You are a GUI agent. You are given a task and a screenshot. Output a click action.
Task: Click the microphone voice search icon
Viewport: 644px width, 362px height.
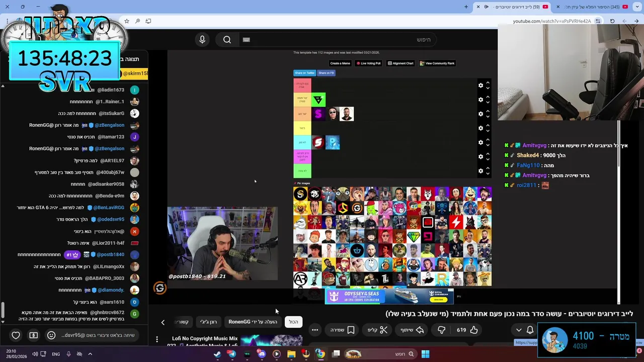[202, 40]
